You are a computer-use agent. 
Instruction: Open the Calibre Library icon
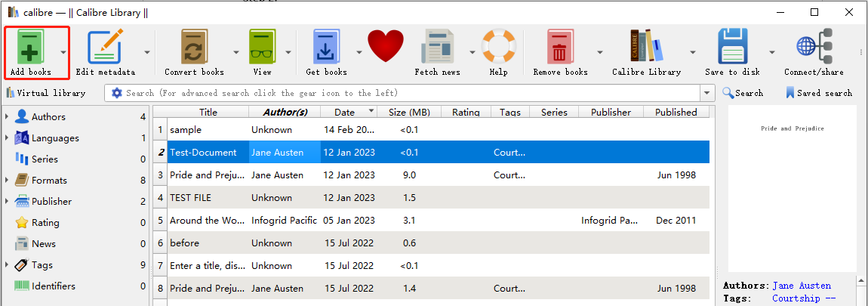click(x=647, y=47)
